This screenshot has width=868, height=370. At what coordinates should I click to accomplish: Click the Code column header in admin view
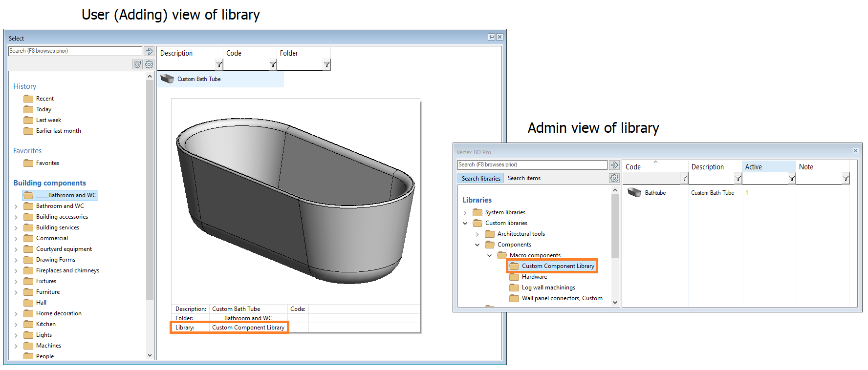[x=633, y=167]
